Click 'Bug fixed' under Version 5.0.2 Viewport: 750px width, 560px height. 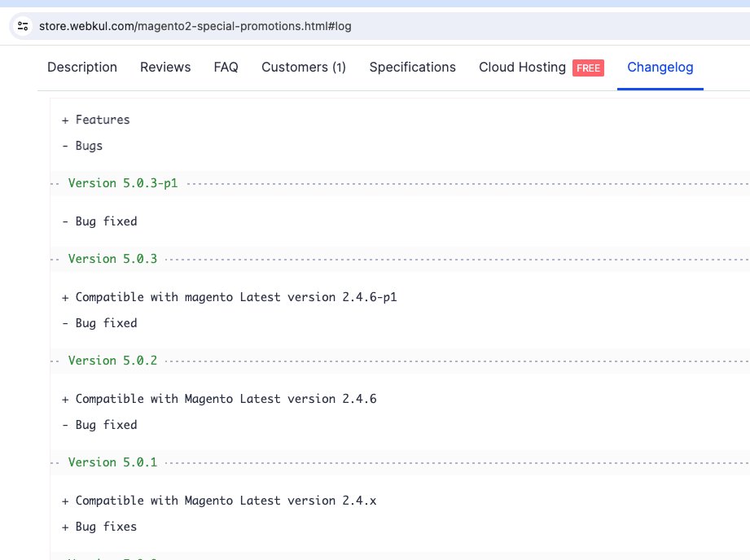(106, 425)
